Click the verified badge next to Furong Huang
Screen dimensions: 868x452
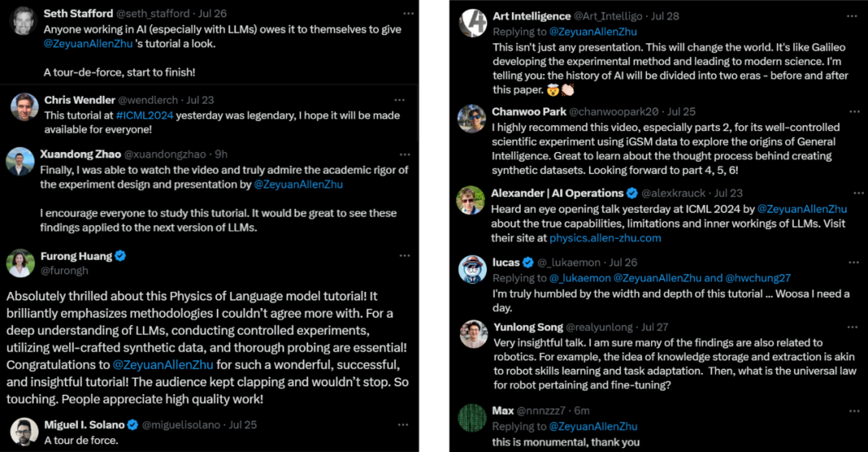121,256
